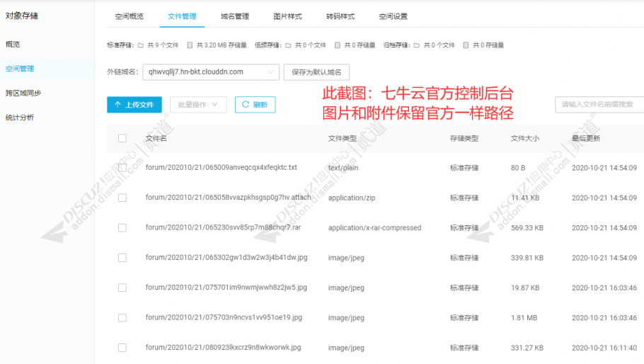Click the 刷新 button
The height and width of the screenshot is (364, 644).
click(255, 104)
